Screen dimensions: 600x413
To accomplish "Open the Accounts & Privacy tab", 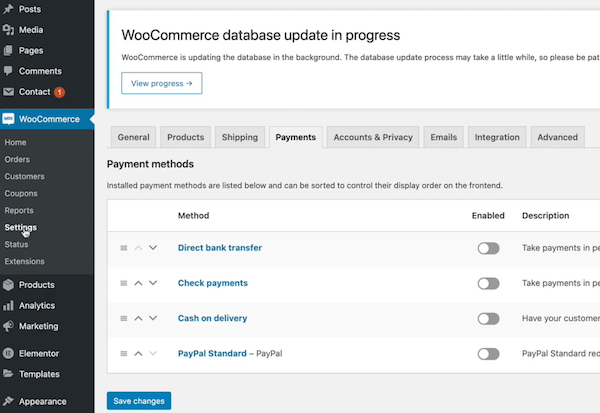I will (373, 137).
